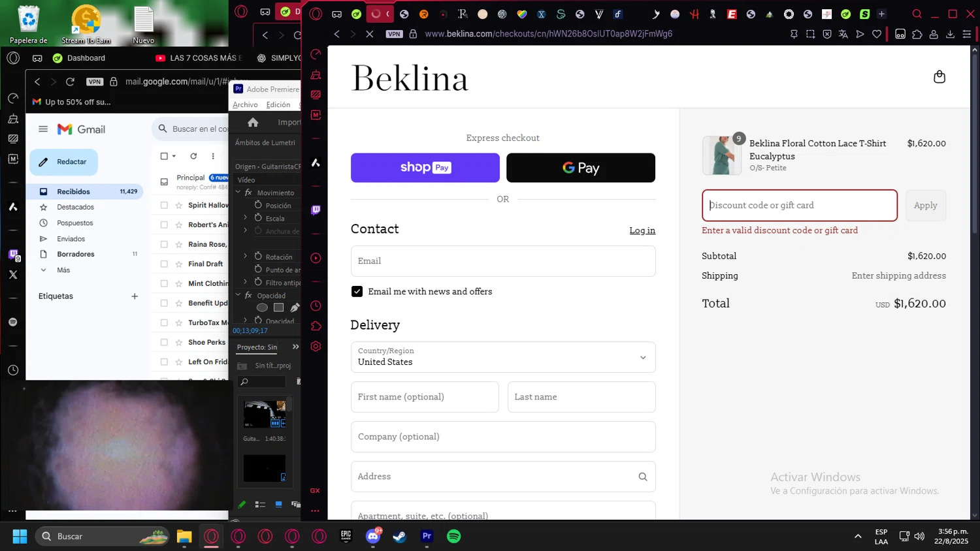Click the Last name field
The image size is (980, 551).
(x=581, y=397)
